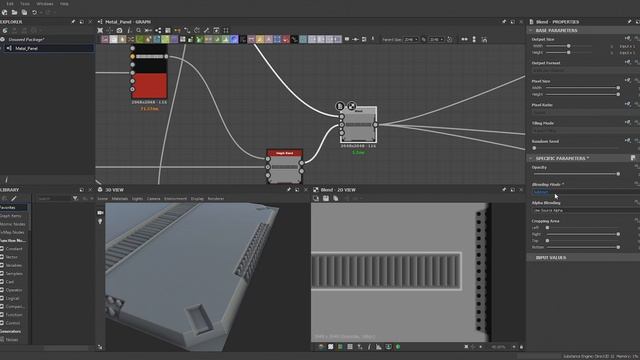This screenshot has width=640, height=360.
Task: Open the Scene menu in 3D View
Action: 102,199
